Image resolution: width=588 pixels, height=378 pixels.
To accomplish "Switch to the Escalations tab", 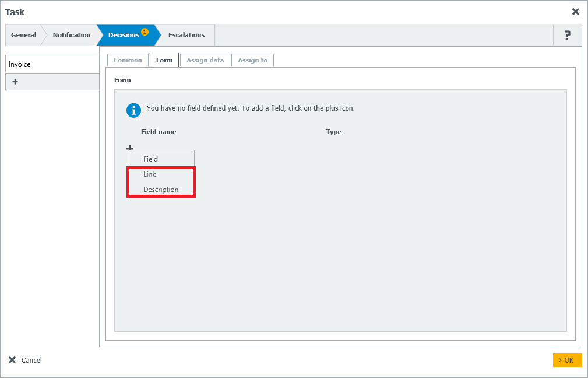I will tap(186, 35).
